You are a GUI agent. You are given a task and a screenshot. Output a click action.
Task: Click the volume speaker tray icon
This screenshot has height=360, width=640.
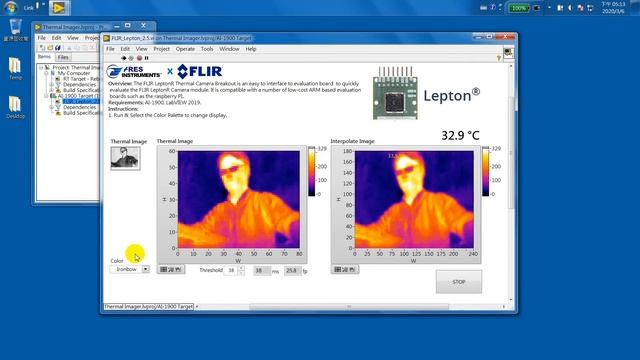[x=570, y=8]
